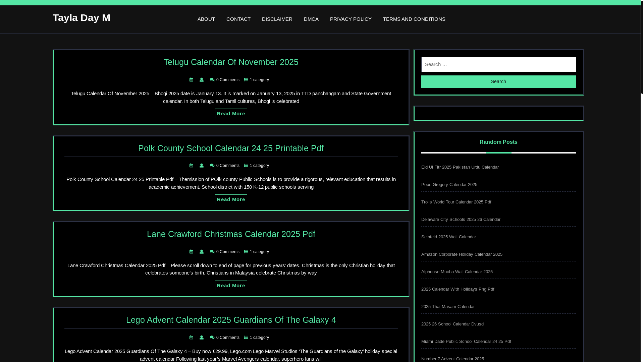Click the Tayla Day M site title
Screen dimensions: 644x362
click(x=82, y=18)
